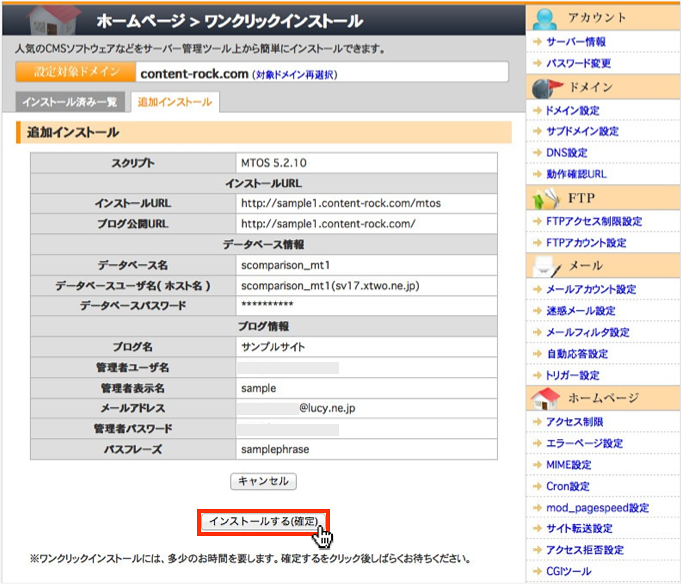Image resolution: width=681 pixels, height=584 pixels.
Task: Click database name scomparison_mt1 value
Action: 285,265
